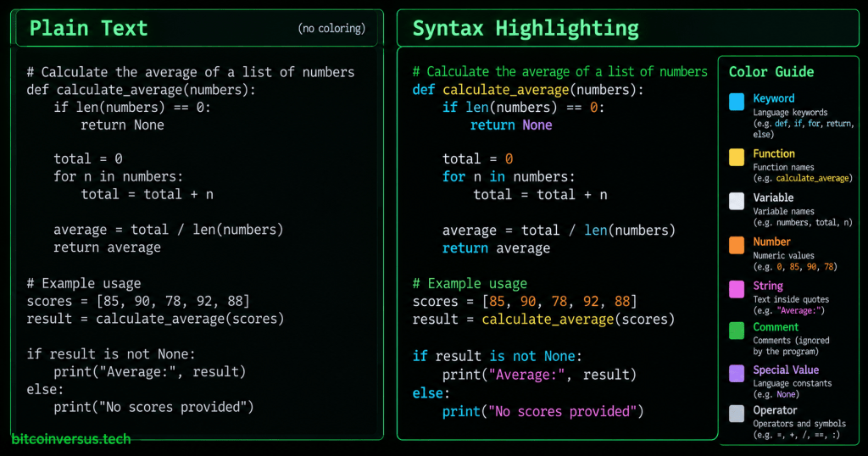The height and width of the screenshot is (456, 868).
Task: Select the 'Operator' legend label
Action: (x=775, y=410)
